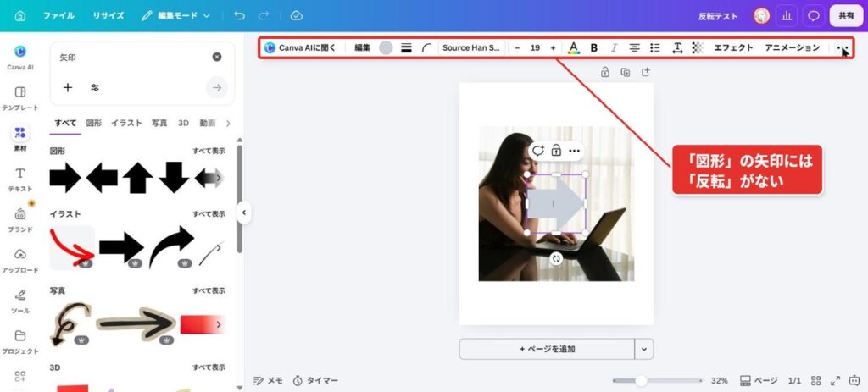The height and width of the screenshot is (392, 868).
Task: Open エフェクト in toolbar
Action: (x=733, y=48)
